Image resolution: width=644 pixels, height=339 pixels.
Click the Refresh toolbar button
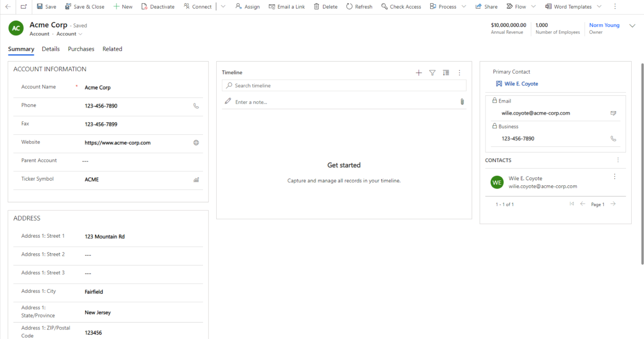click(359, 6)
